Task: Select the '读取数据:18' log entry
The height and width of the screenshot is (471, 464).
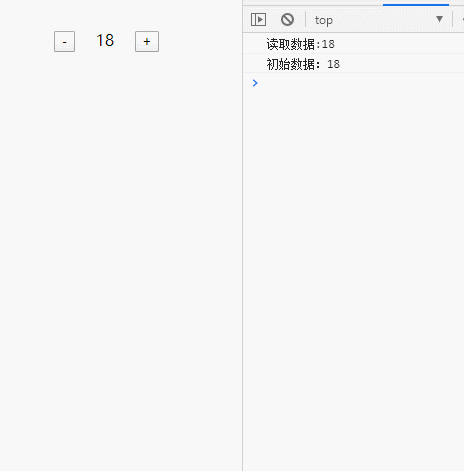Action: pos(354,44)
